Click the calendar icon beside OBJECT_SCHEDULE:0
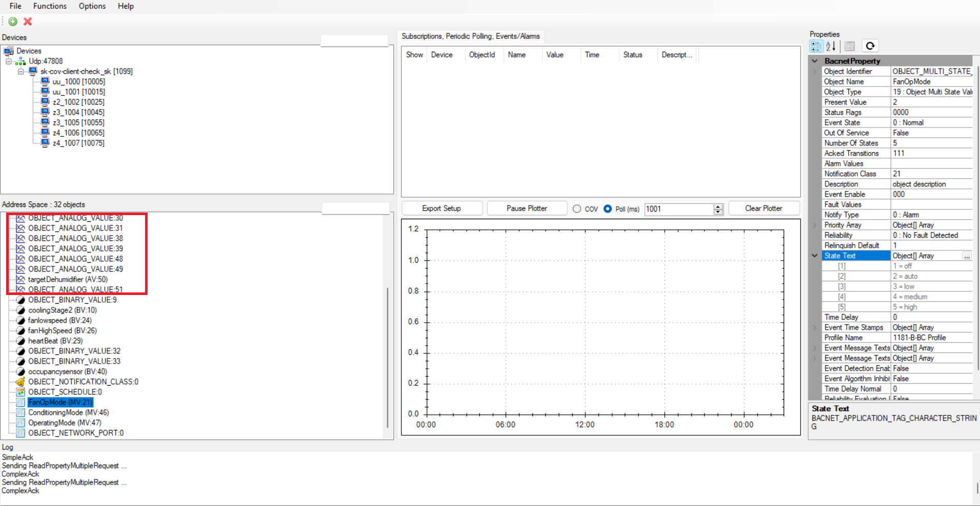This screenshot has width=980, height=506. tap(21, 392)
